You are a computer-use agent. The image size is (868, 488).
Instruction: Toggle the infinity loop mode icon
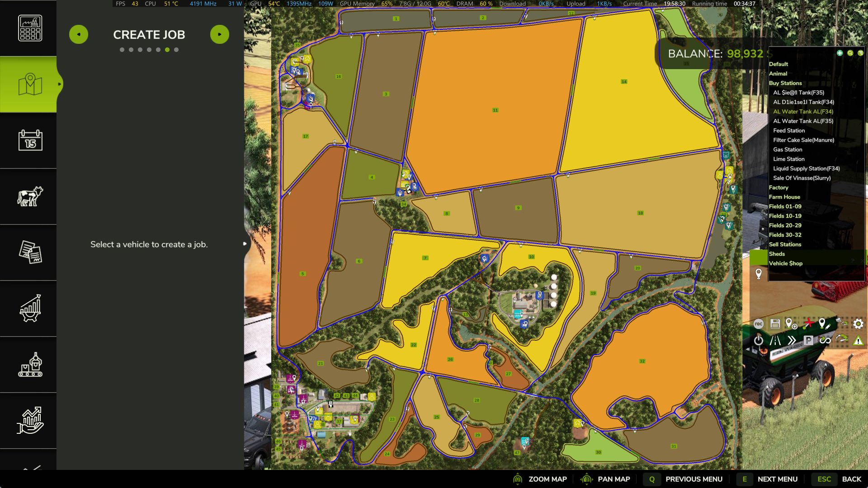825,340
